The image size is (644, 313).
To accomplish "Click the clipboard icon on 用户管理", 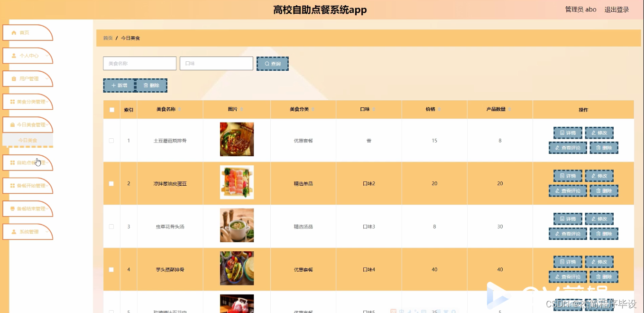I will (13, 78).
